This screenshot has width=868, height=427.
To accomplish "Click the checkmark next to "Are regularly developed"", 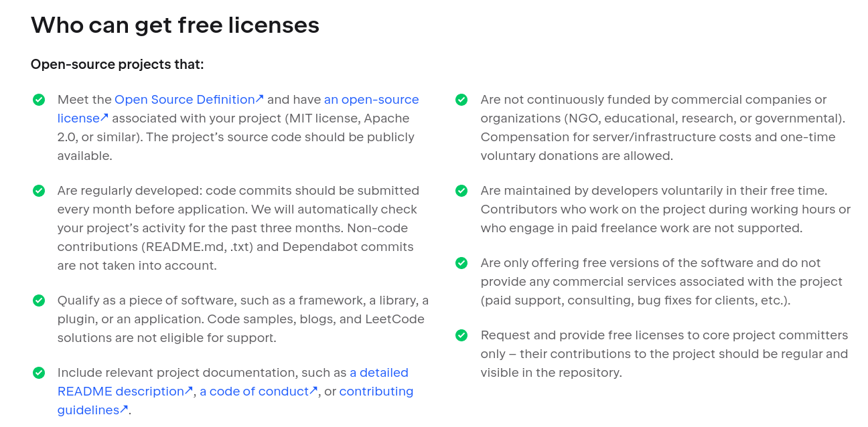I will (x=39, y=191).
